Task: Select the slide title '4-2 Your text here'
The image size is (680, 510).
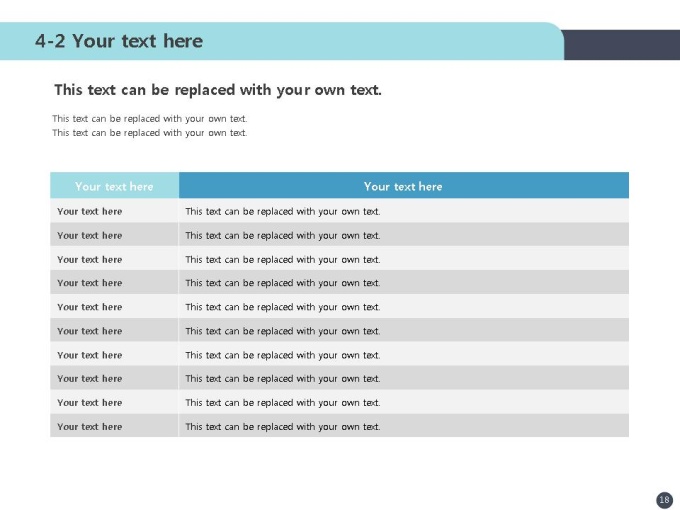Action: tap(119, 41)
